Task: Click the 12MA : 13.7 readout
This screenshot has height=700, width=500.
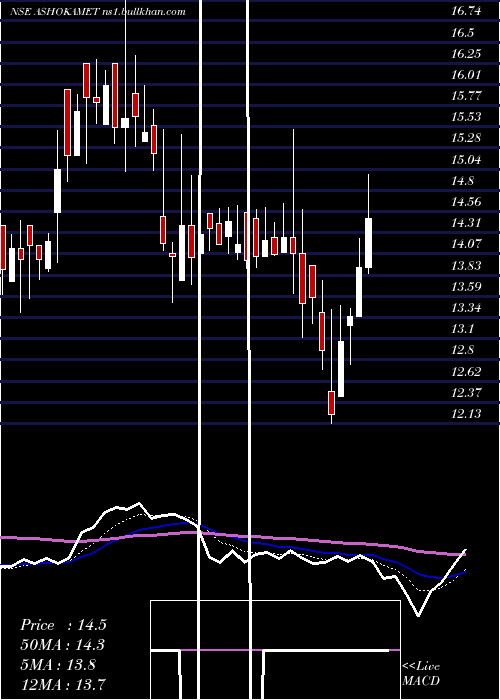Action: click(63, 684)
